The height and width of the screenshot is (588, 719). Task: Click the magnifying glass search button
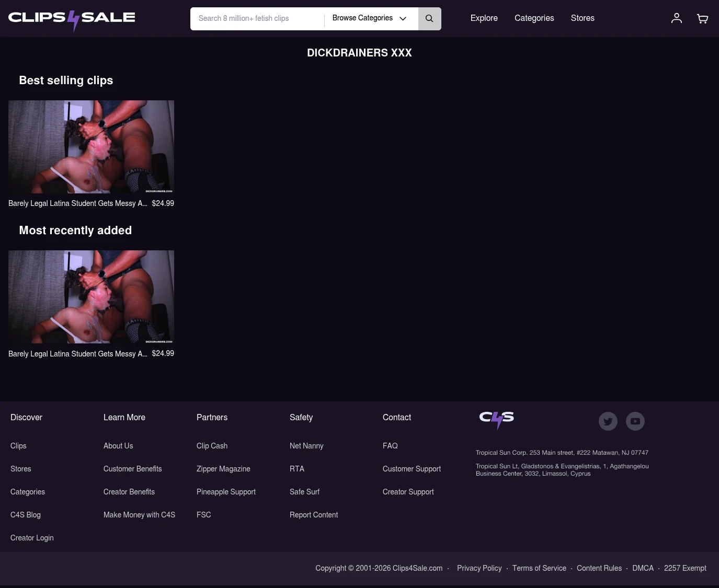429,19
